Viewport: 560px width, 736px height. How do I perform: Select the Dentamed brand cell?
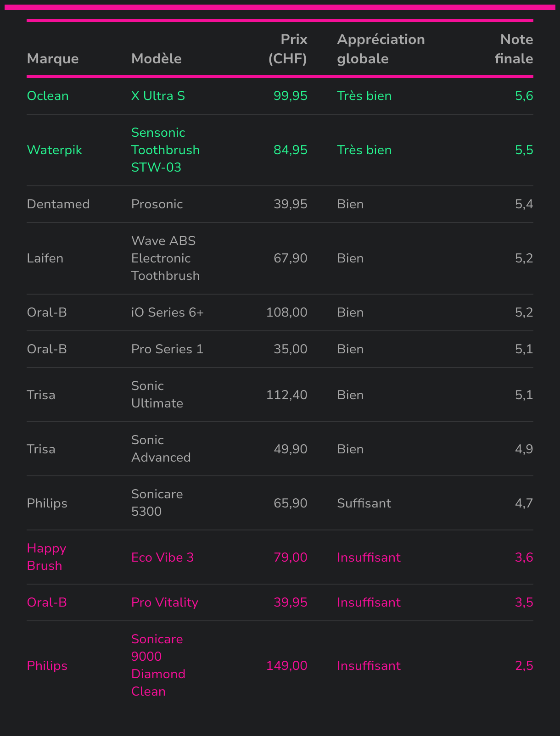58,204
